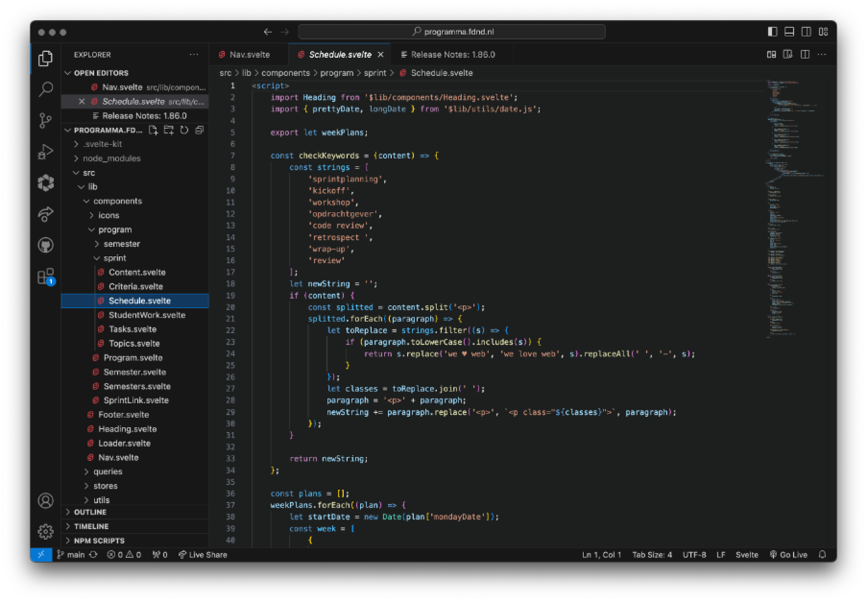Click Live Share in status bar

pyautogui.click(x=203, y=555)
